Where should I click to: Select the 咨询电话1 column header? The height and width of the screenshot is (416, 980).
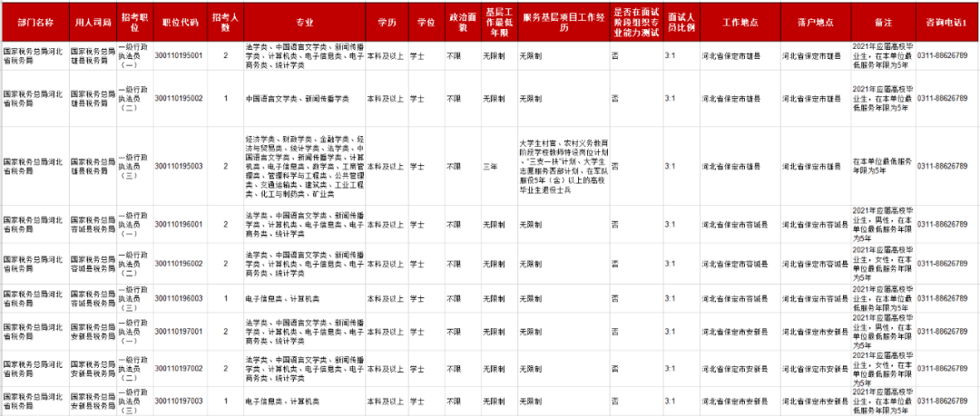pyautogui.click(x=946, y=22)
